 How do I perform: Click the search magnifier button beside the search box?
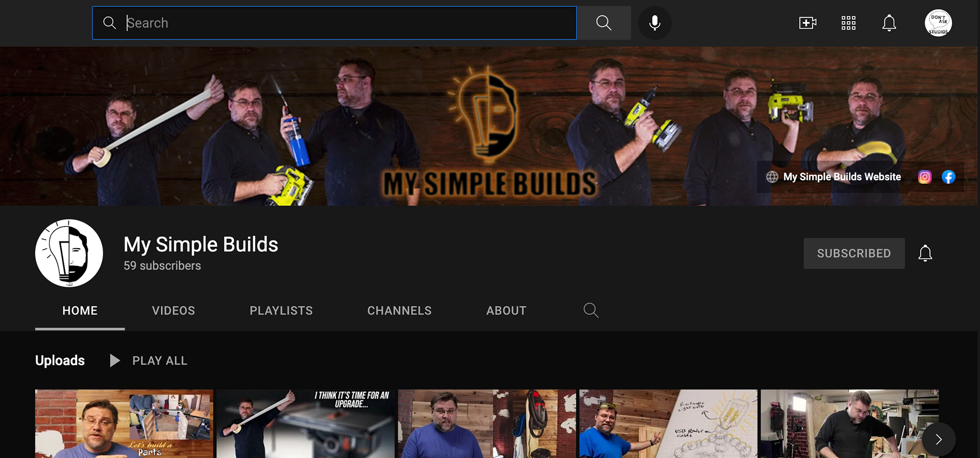tap(604, 23)
